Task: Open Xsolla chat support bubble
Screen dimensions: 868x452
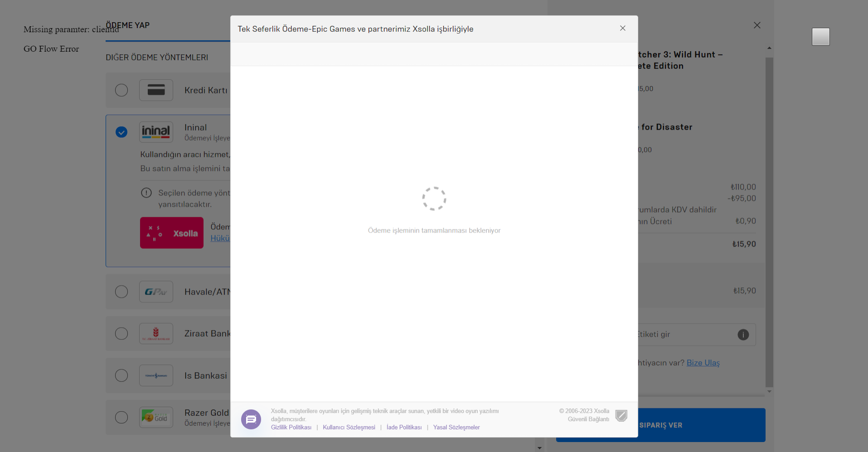Action: coord(251,419)
